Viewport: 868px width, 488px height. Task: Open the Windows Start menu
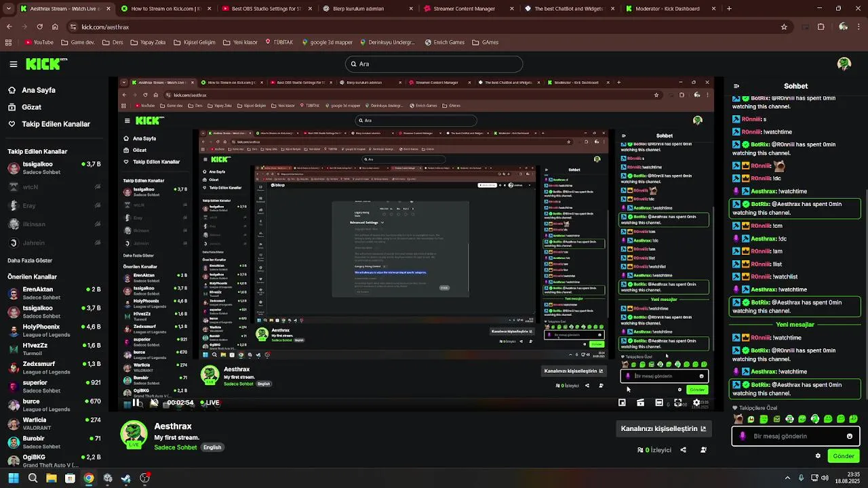point(13,478)
